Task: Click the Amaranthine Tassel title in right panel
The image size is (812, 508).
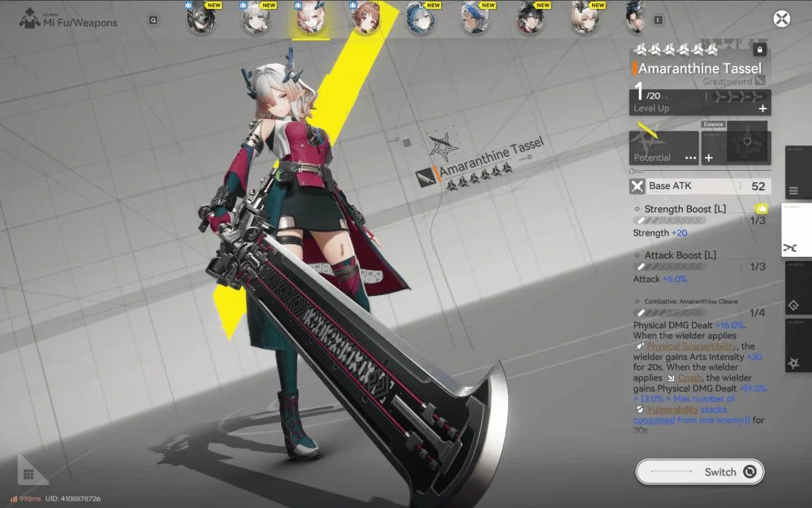Action: 700,68
